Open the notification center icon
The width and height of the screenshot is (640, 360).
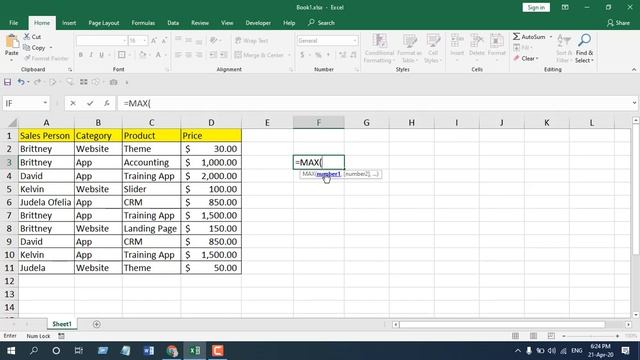626,351
